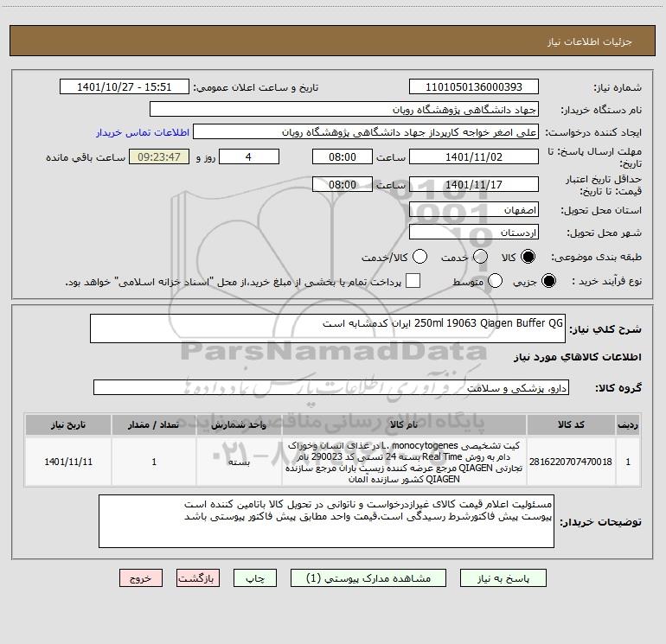Select the متوسط purchase type radio
This screenshot has height=644, width=666.
495,281
